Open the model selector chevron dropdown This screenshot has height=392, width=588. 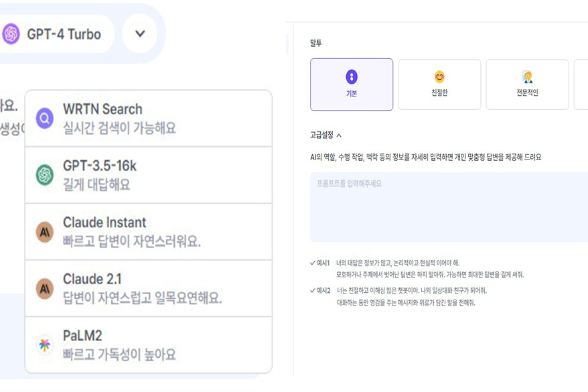(139, 32)
